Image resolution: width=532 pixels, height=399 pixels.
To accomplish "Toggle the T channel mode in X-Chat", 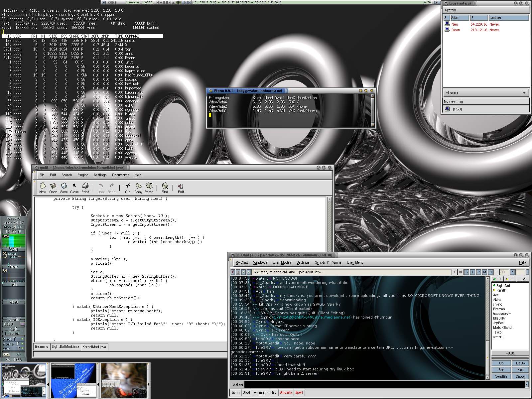I will click(x=455, y=272).
